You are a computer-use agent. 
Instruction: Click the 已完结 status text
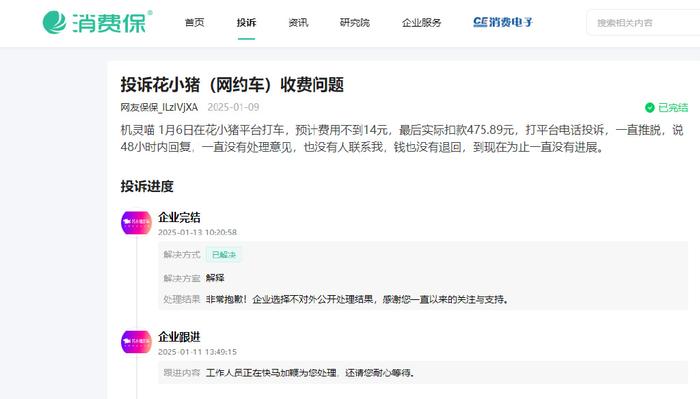(x=673, y=108)
